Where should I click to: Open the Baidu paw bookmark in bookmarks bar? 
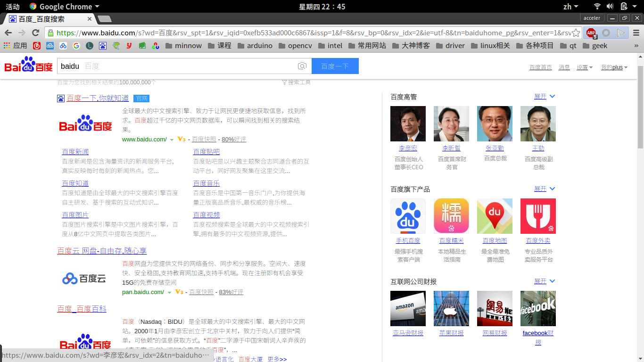pos(102,46)
